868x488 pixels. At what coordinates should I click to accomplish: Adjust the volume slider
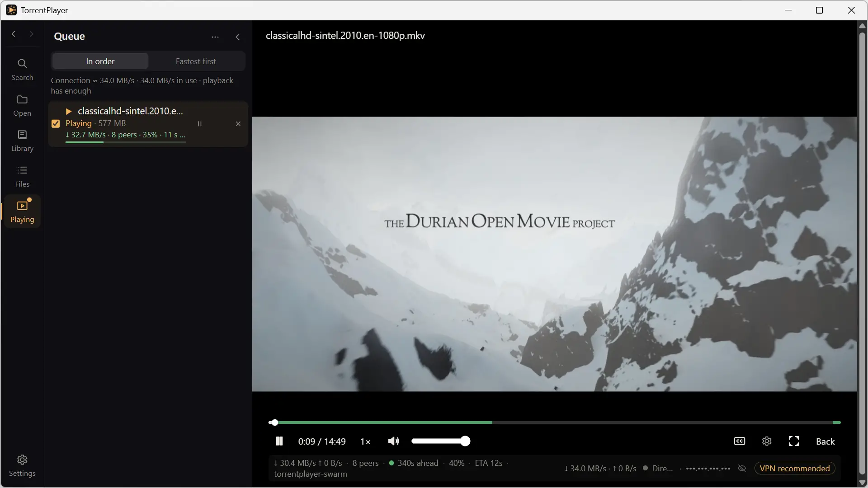coord(441,441)
